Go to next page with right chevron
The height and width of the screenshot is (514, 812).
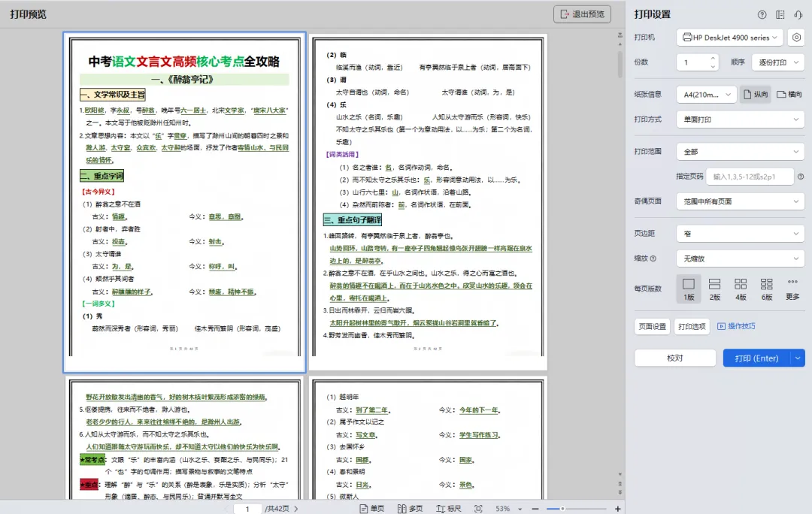click(x=296, y=509)
